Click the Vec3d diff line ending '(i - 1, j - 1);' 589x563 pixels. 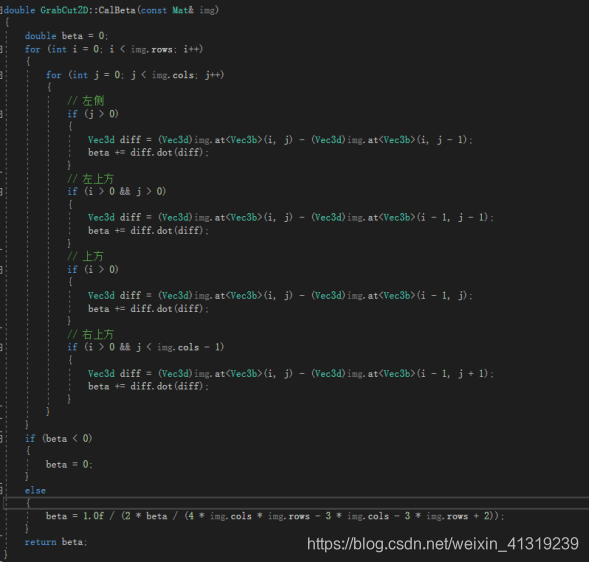(x=291, y=217)
